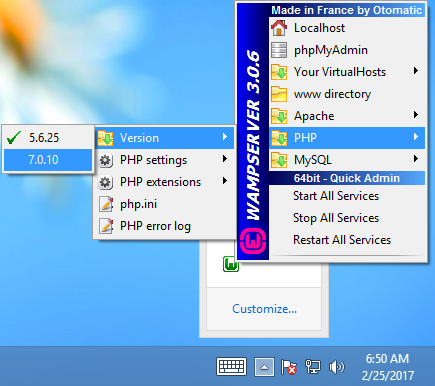Image resolution: width=435 pixels, height=386 pixels.
Task: Click the PHP settings gear icon
Action: [105, 160]
